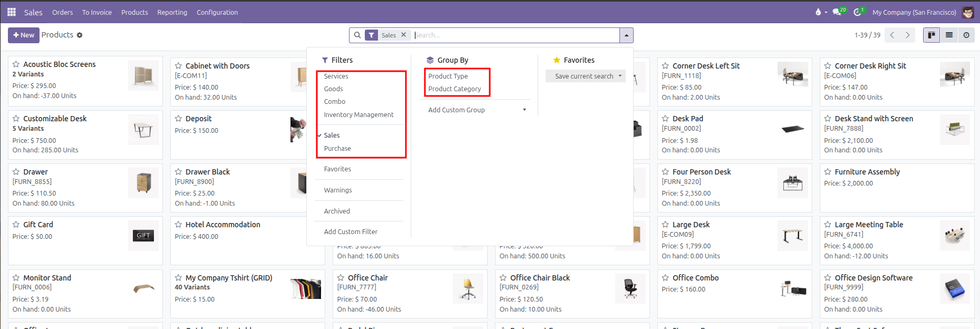Open the Reporting menu
Screen dimensions: 980x329
click(x=172, y=12)
